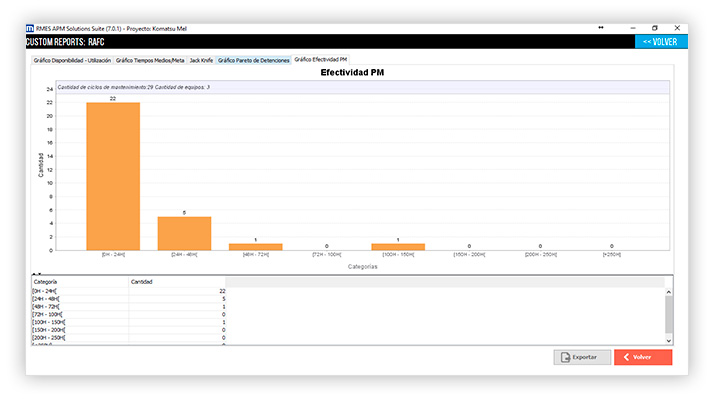This screenshot has width=716, height=399.
Task: Open the Jack Knife tab
Action: 201,60
